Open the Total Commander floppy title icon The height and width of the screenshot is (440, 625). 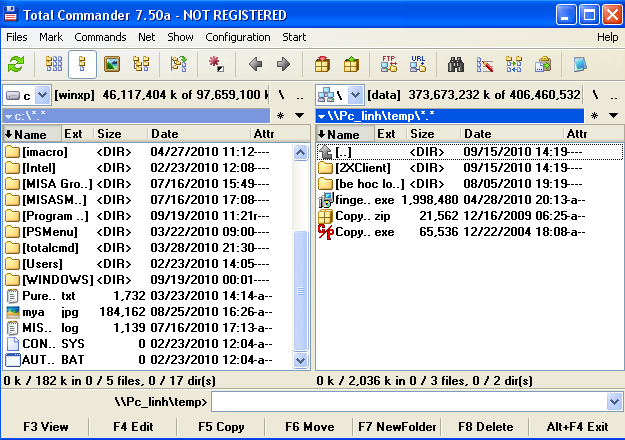[x=11, y=14]
